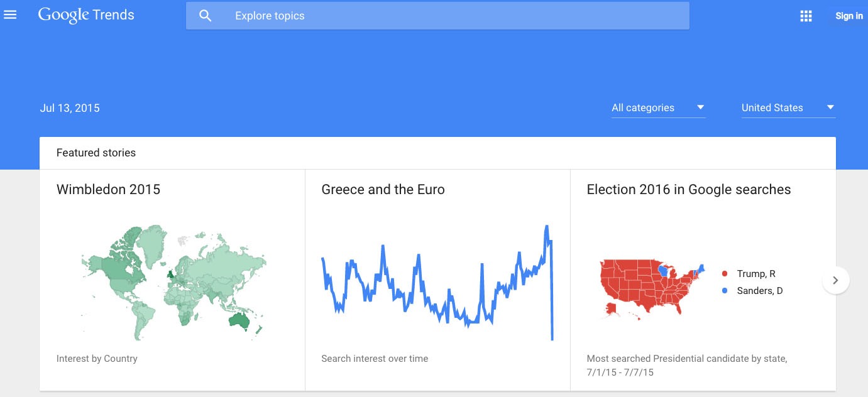Select the Election 2016 story card
868x397 pixels.
point(688,189)
